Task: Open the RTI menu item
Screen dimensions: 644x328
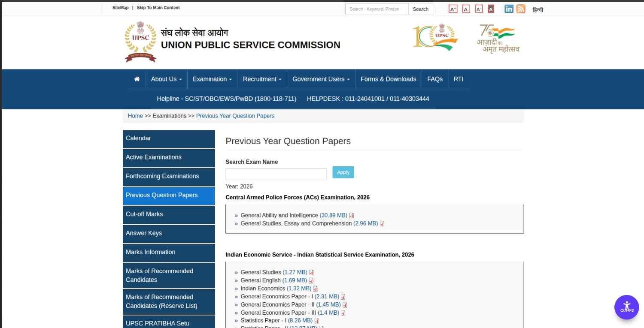Action: click(x=459, y=79)
